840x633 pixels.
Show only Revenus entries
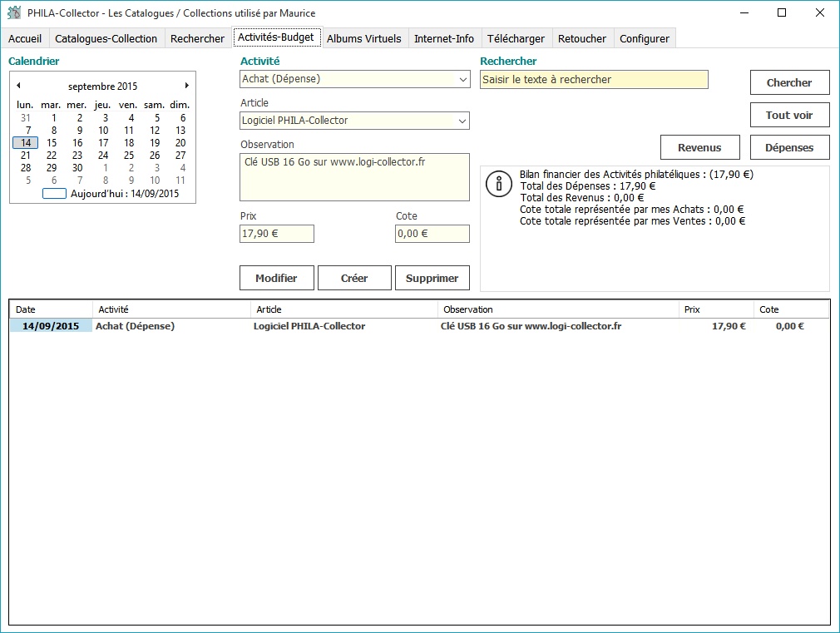click(699, 147)
